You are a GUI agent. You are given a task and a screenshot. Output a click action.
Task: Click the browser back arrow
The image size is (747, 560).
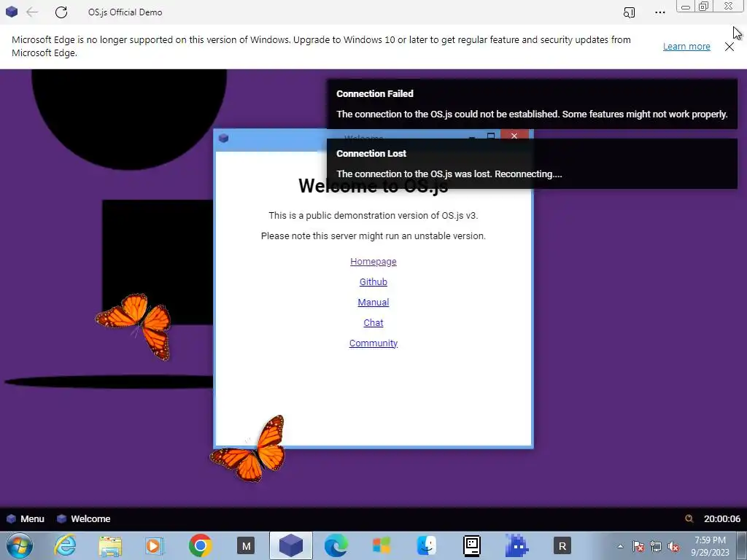32,12
